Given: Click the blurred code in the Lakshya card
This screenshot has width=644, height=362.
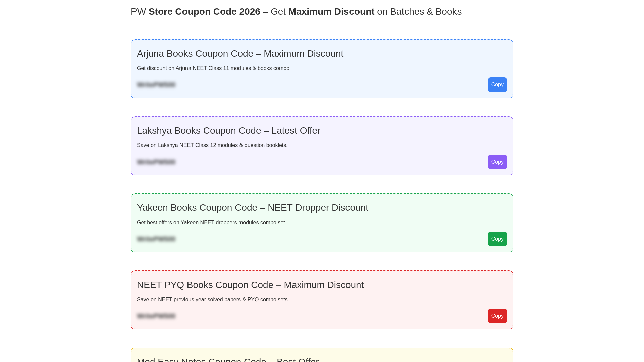Looking at the screenshot, I should (156, 162).
